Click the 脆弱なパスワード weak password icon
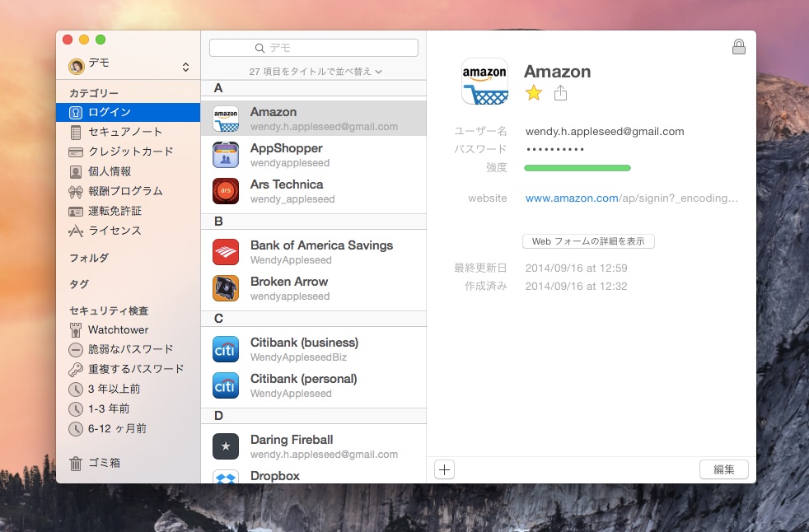Image resolution: width=809 pixels, height=532 pixels. [x=76, y=350]
